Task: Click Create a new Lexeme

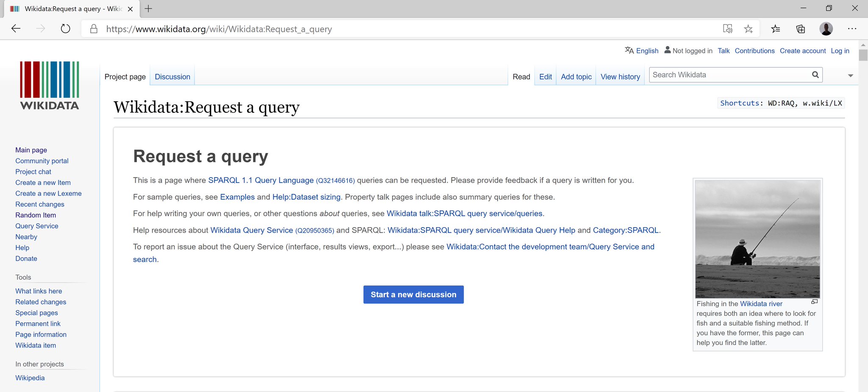Action: [48, 193]
